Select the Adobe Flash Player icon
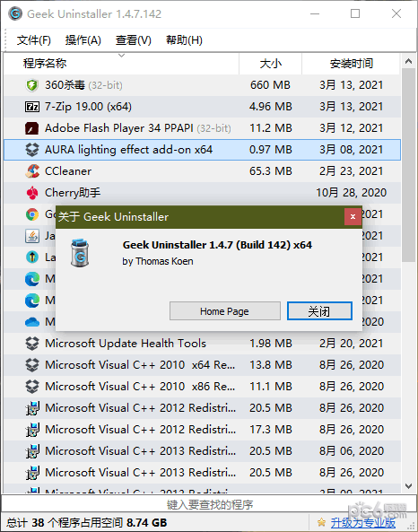Screen dimensions: 418x532 coord(32,128)
